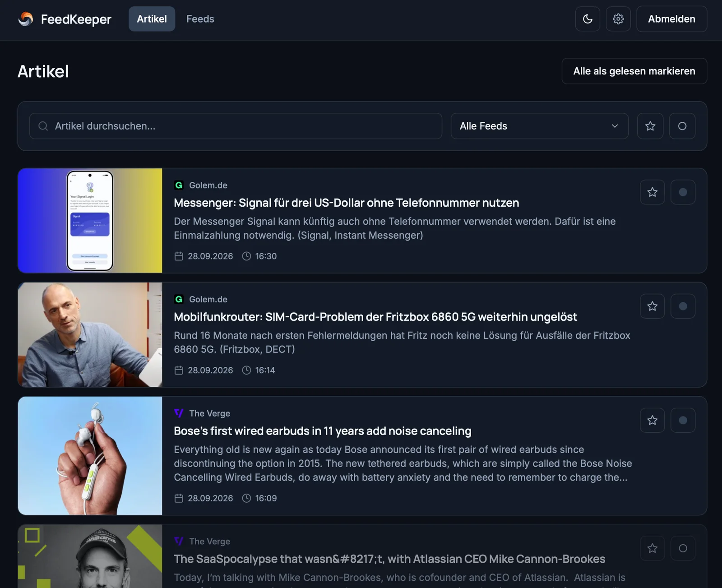Click The Verge source name on Bose article
This screenshot has height=588, width=722.
(x=209, y=413)
